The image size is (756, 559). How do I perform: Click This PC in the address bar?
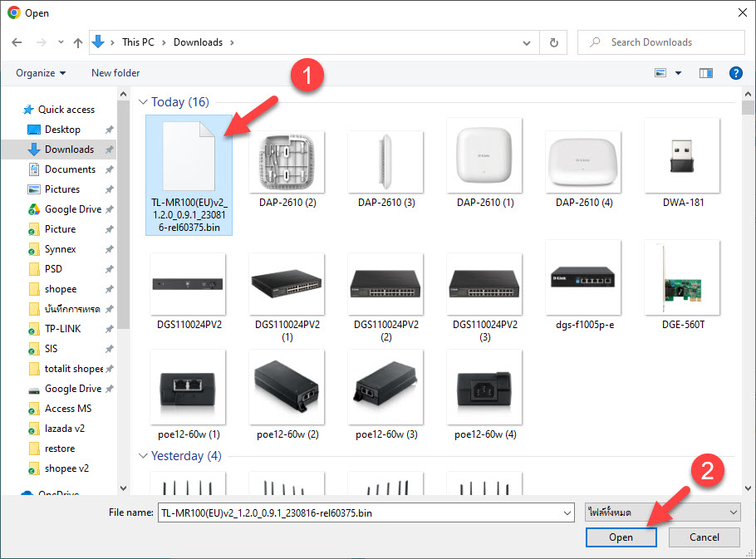point(138,42)
